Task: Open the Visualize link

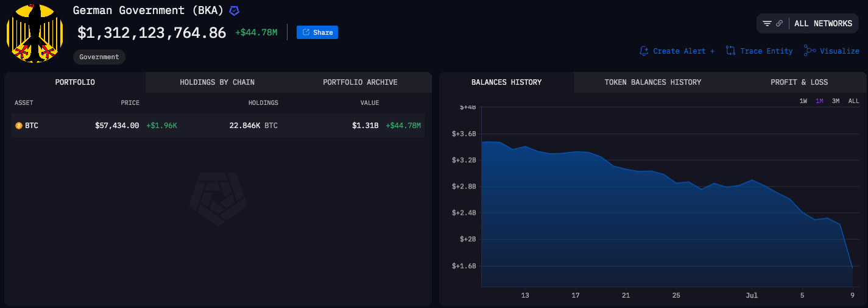Action: 839,51
